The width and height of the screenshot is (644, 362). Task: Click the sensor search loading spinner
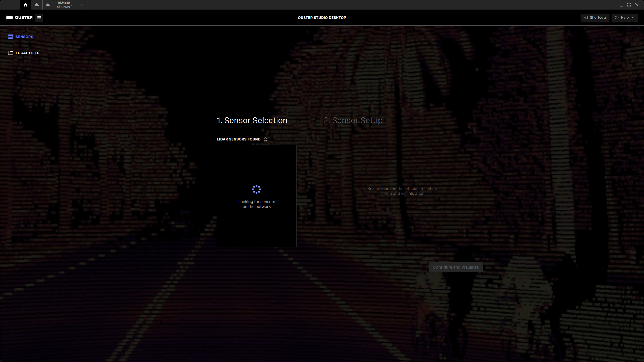(x=256, y=189)
